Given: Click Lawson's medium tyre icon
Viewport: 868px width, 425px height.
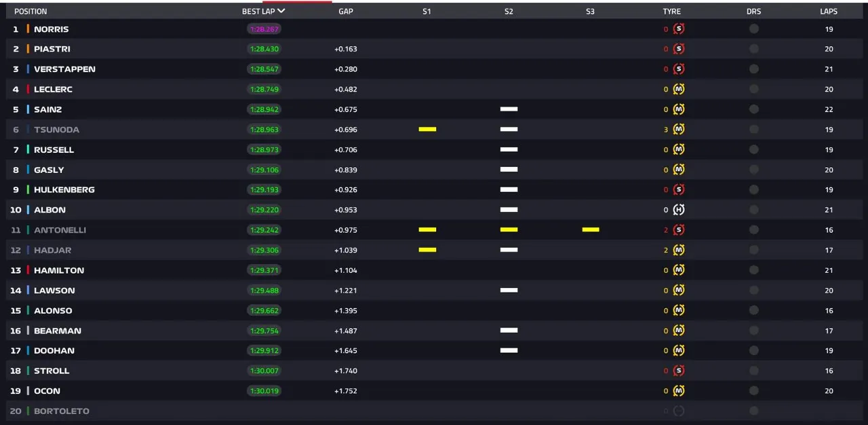Looking at the screenshot, I should click(679, 291).
